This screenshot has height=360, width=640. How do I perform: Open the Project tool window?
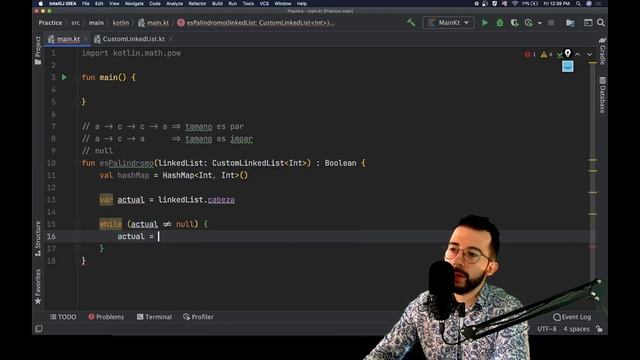pyautogui.click(x=38, y=50)
